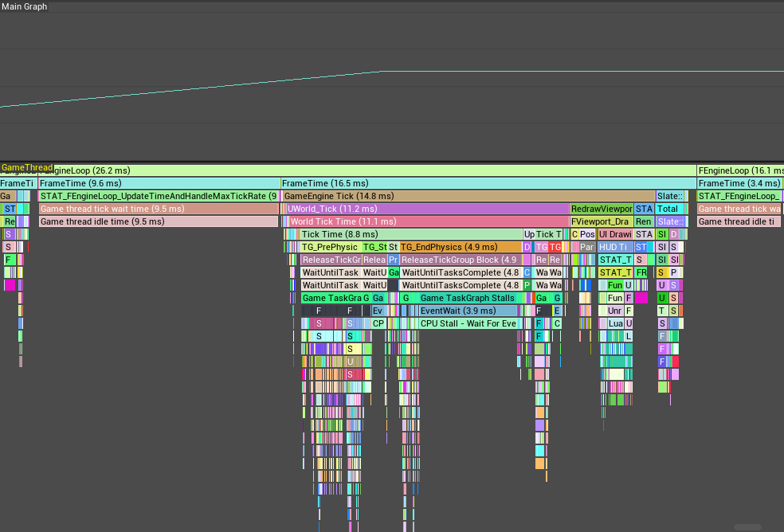This screenshot has height=532, width=784.
Task: Select the Total event bar
Action: pos(670,209)
